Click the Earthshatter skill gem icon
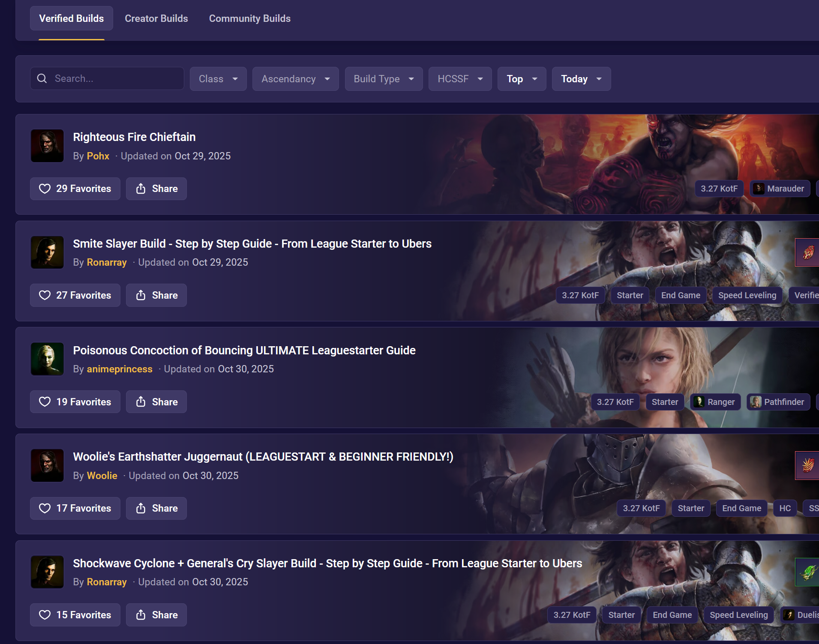Viewport: 819px width, 644px height. point(807,465)
